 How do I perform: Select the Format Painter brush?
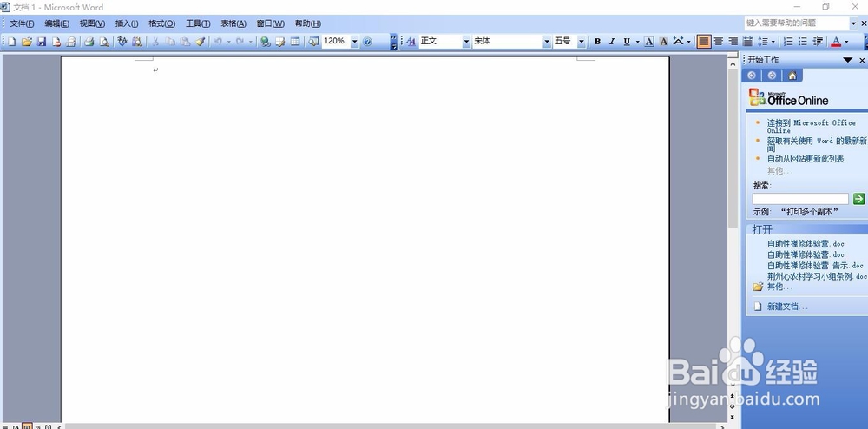(x=201, y=42)
